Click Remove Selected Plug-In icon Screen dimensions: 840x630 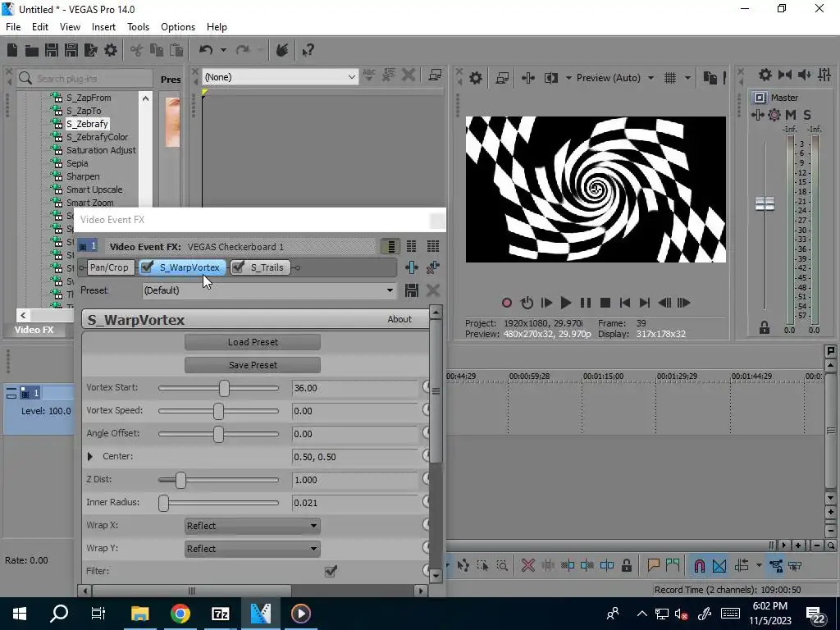tap(433, 267)
